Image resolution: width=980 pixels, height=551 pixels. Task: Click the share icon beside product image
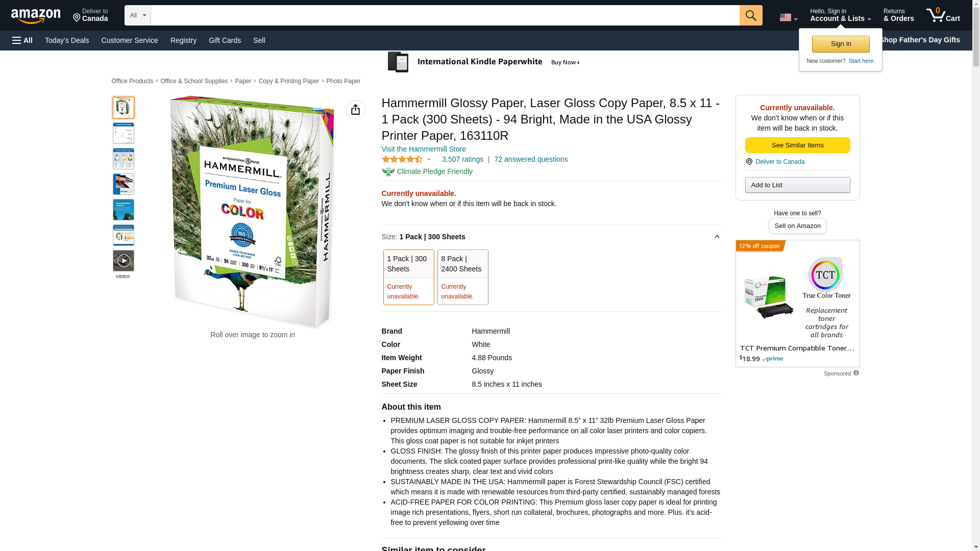(356, 110)
